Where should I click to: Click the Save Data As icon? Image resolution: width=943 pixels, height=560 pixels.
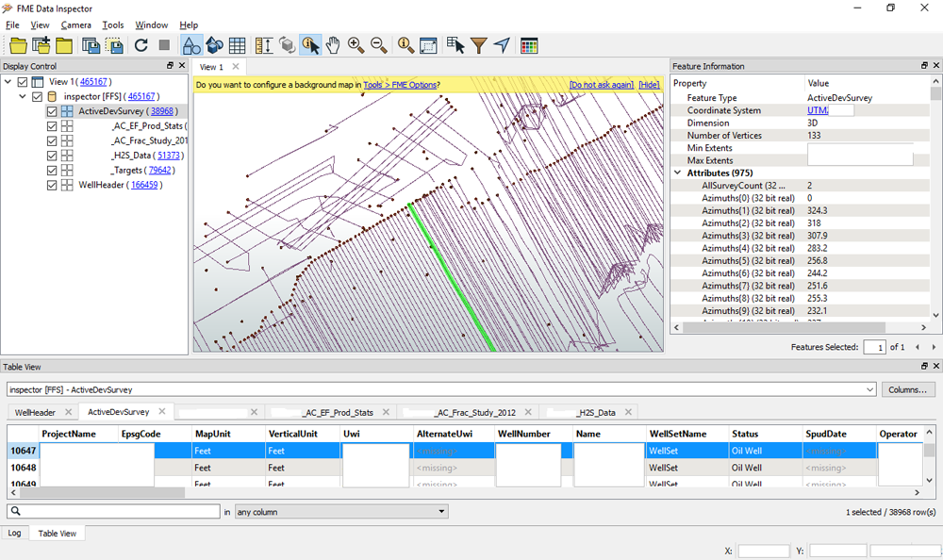(91, 45)
